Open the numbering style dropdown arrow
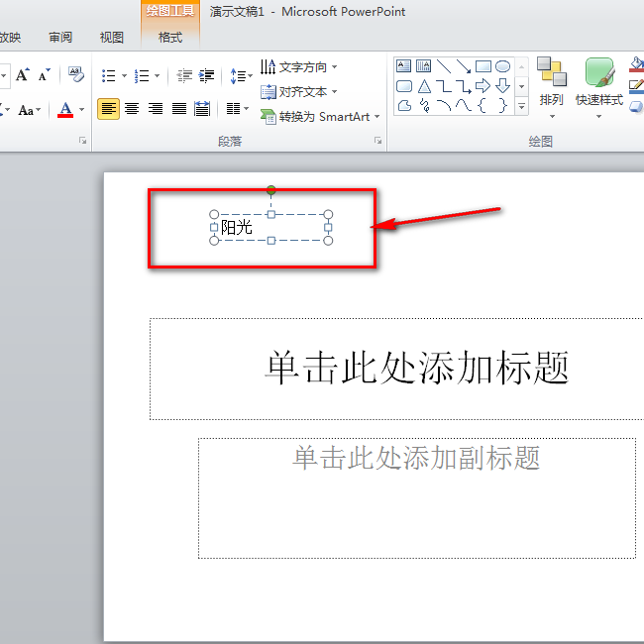The width and height of the screenshot is (644, 644). 157,76
